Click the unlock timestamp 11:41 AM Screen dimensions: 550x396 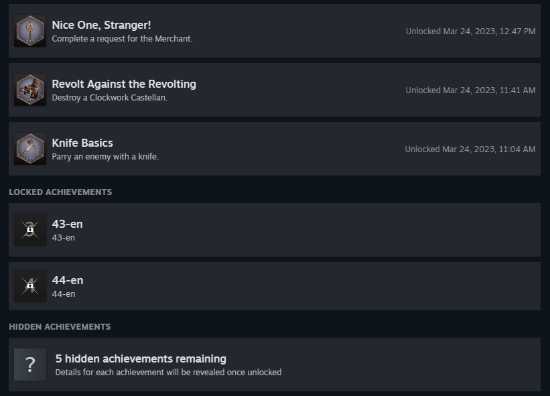(470, 90)
